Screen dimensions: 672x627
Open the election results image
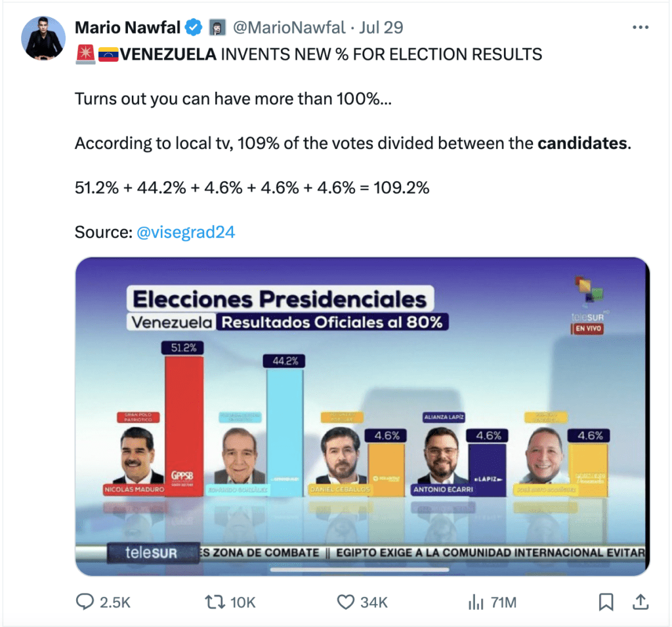point(362,416)
